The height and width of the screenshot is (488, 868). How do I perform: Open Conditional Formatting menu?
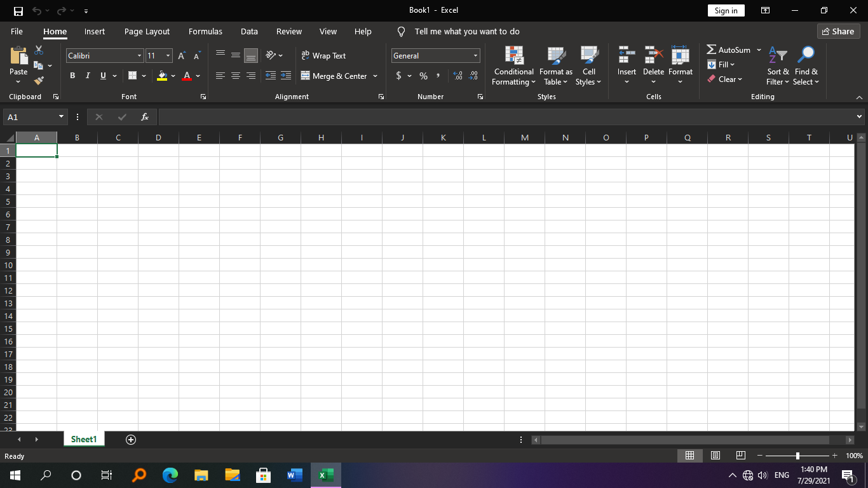coord(514,66)
